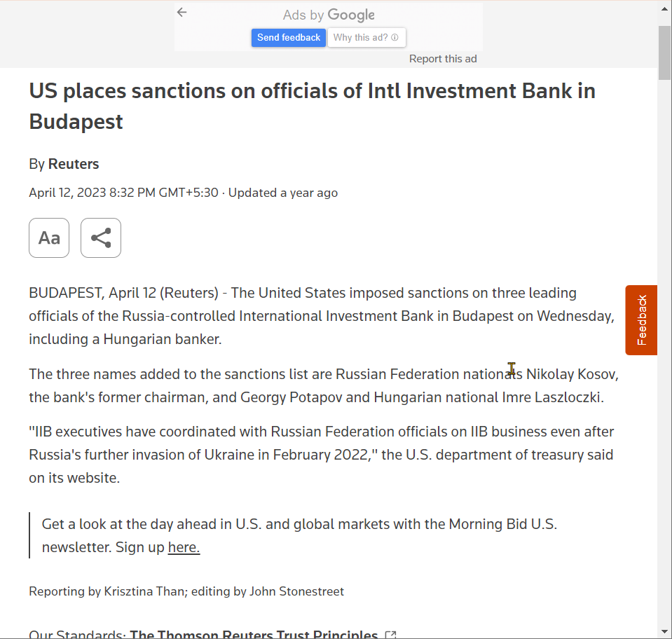672x639 pixels.
Task: Click the external link icon after Trust Principles
Action: click(x=390, y=635)
